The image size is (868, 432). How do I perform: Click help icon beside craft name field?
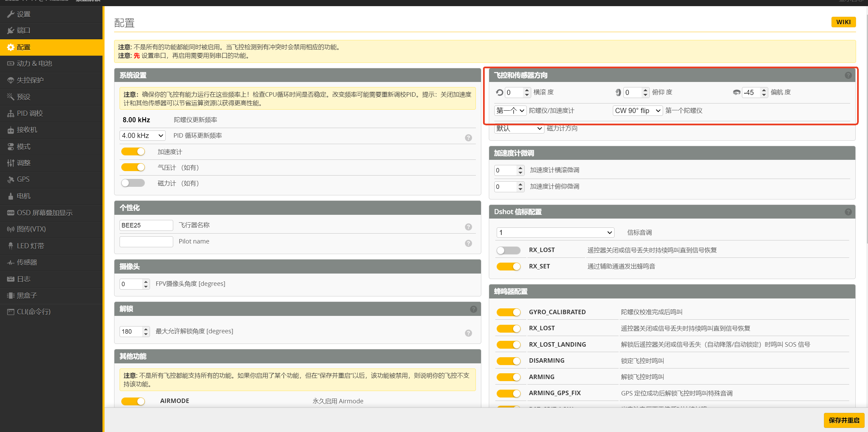pyautogui.click(x=468, y=227)
